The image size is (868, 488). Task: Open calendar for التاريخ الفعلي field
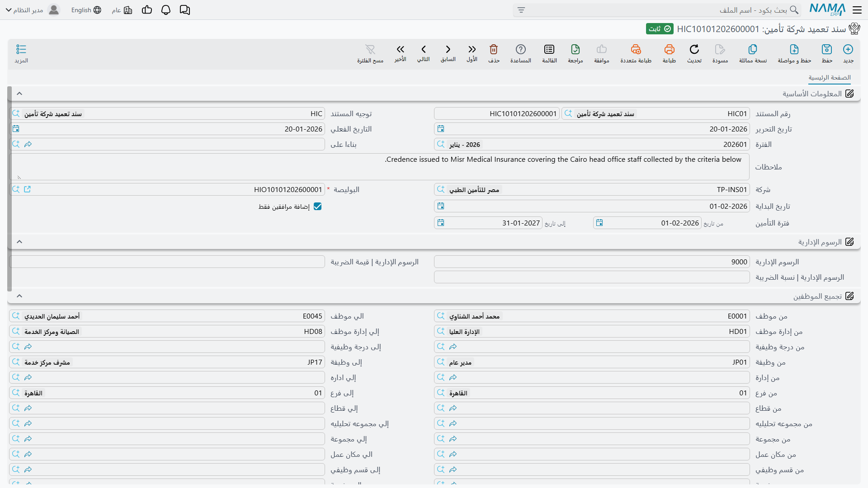pyautogui.click(x=16, y=129)
